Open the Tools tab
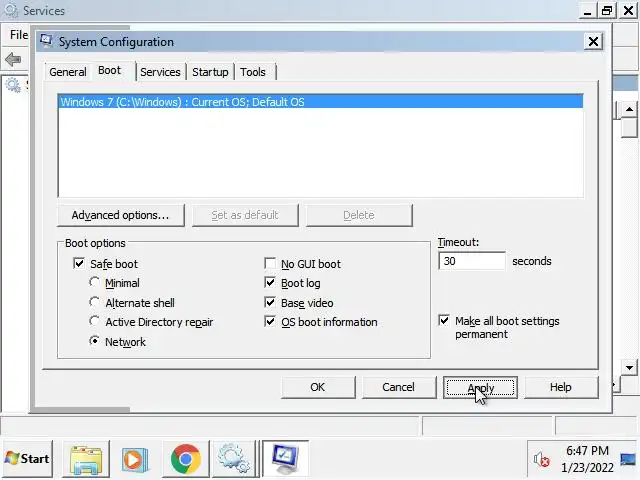This screenshot has width=640, height=480. click(x=253, y=72)
